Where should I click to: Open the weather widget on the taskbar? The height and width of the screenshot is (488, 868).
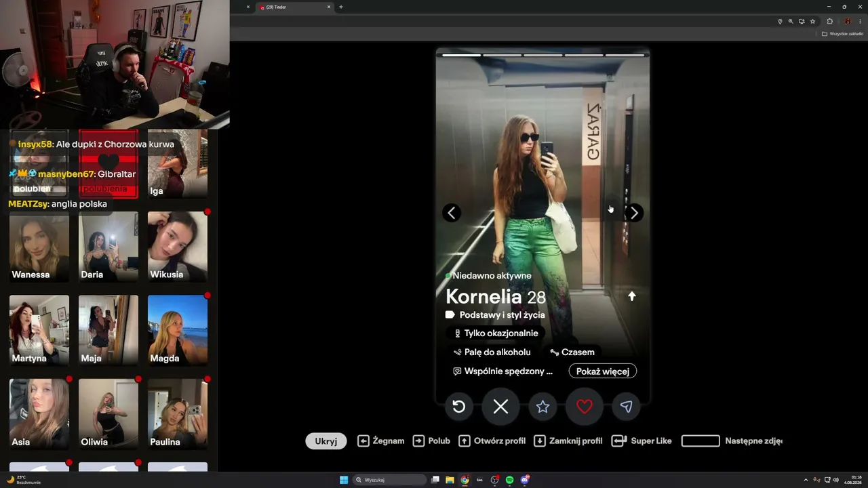coord(23,480)
